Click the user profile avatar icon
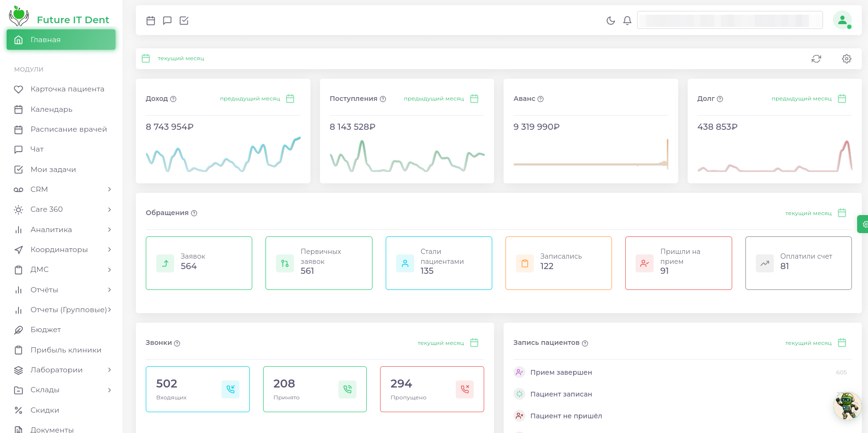This screenshot has width=868, height=433. [843, 20]
